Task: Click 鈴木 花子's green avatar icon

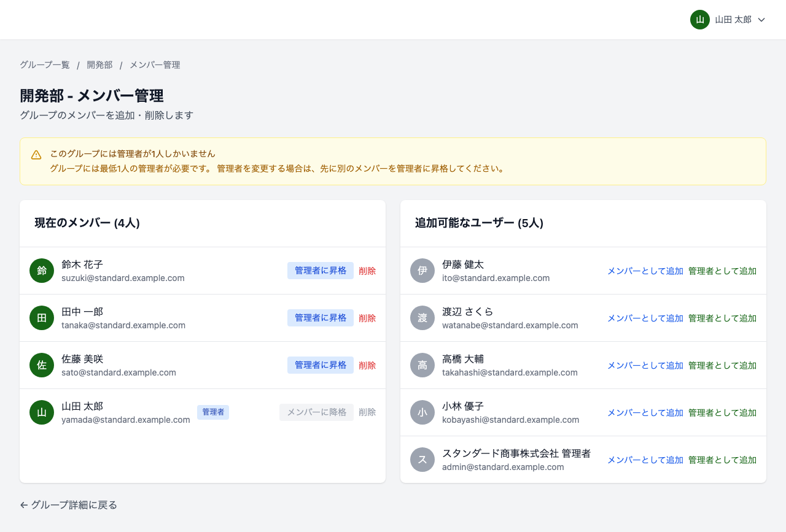Action: [42, 271]
